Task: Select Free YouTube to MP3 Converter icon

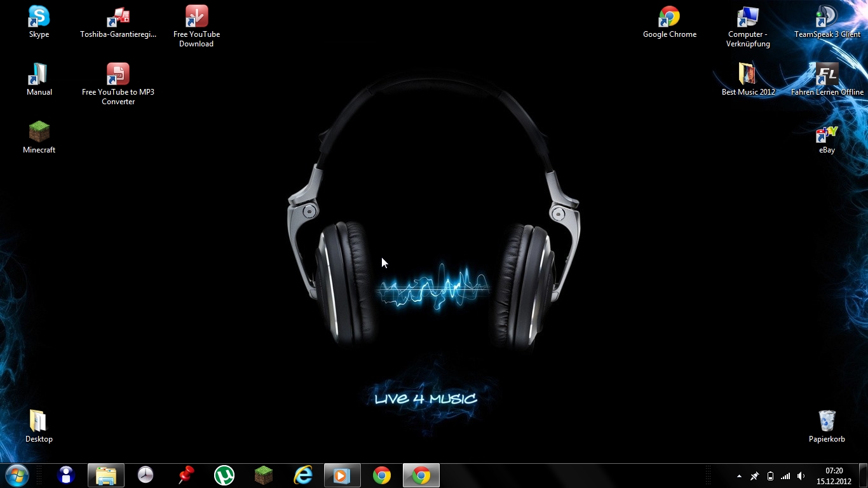Action: (x=118, y=75)
